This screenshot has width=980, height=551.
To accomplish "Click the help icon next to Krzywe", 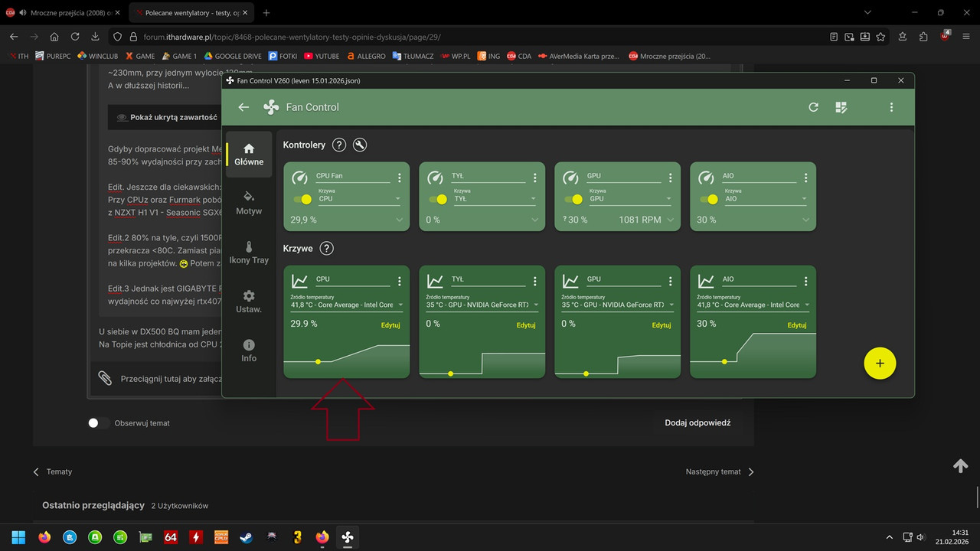I will (326, 248).
